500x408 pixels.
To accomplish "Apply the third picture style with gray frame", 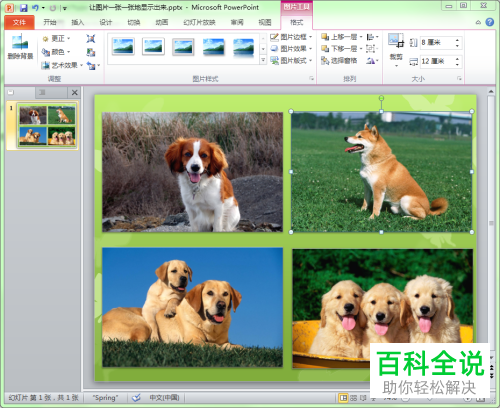I will point(183,46).
